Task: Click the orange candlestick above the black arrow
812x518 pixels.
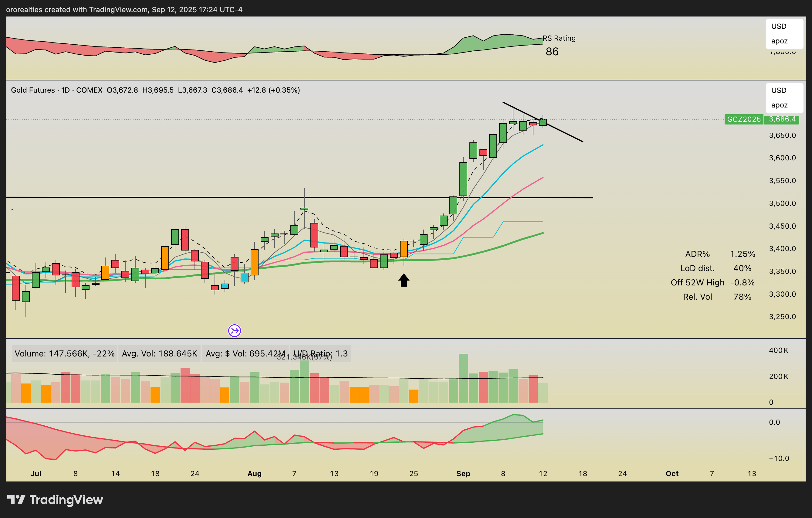Action: (x=404, y=249)
